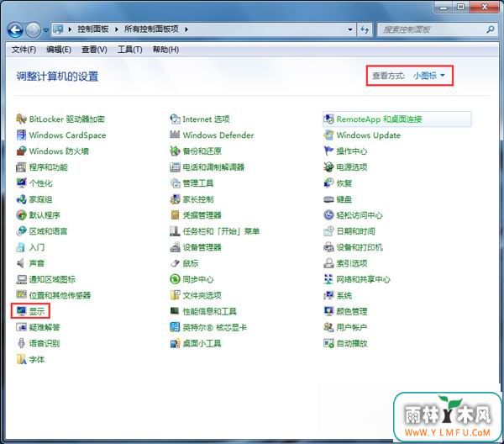
Task: Click the 日期和时间 icon
Action: (328, 231)
